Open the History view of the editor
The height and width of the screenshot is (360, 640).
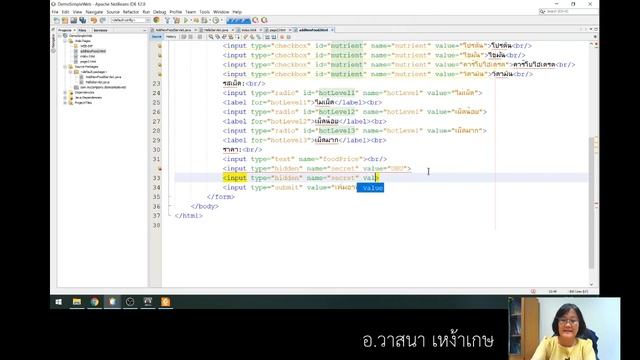(x=171, y=37)
